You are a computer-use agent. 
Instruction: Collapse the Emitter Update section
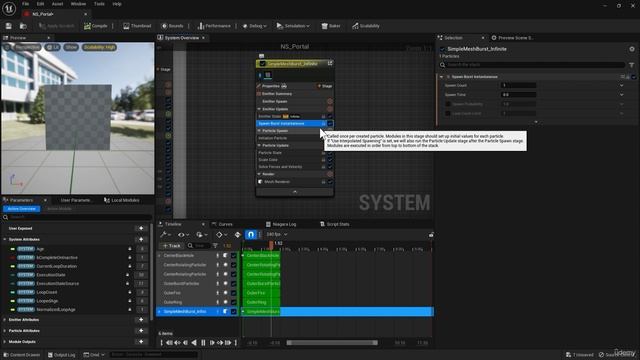(x=259, y=109)
